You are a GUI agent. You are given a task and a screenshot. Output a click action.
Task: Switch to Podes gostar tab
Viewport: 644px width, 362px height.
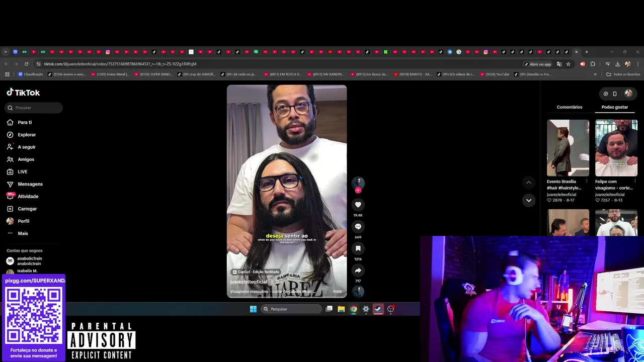pos(615,107)
